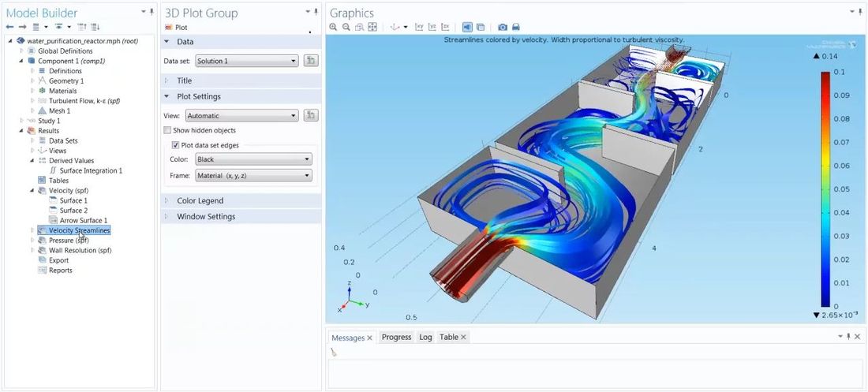Pin the 3D Plot Group panel

pyautogui.click(x=316, y=11)
